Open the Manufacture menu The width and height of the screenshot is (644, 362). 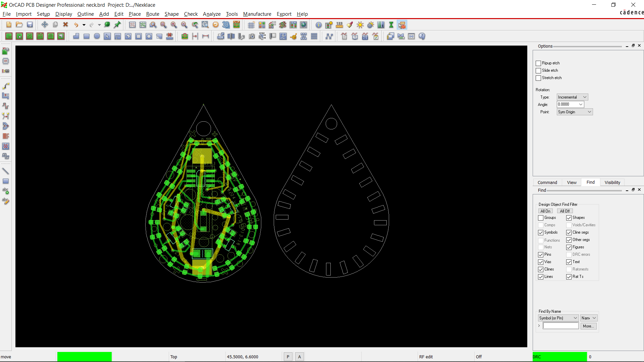tap(257, 14)
